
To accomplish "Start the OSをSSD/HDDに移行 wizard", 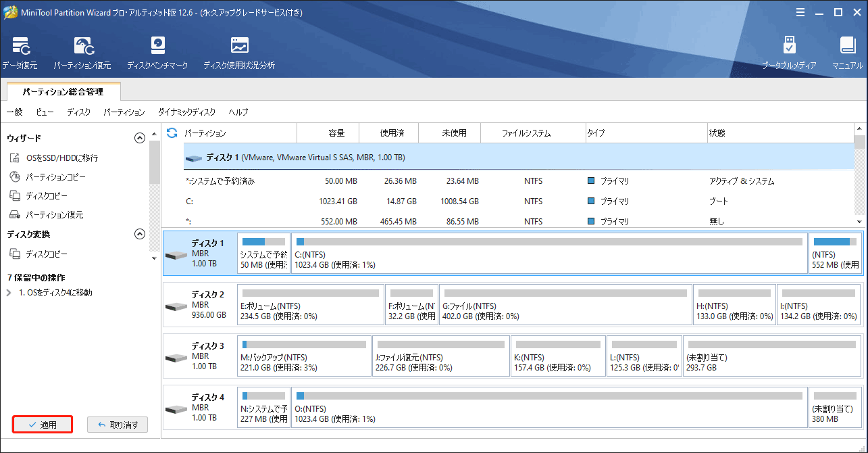I will [x=61, y=158].
